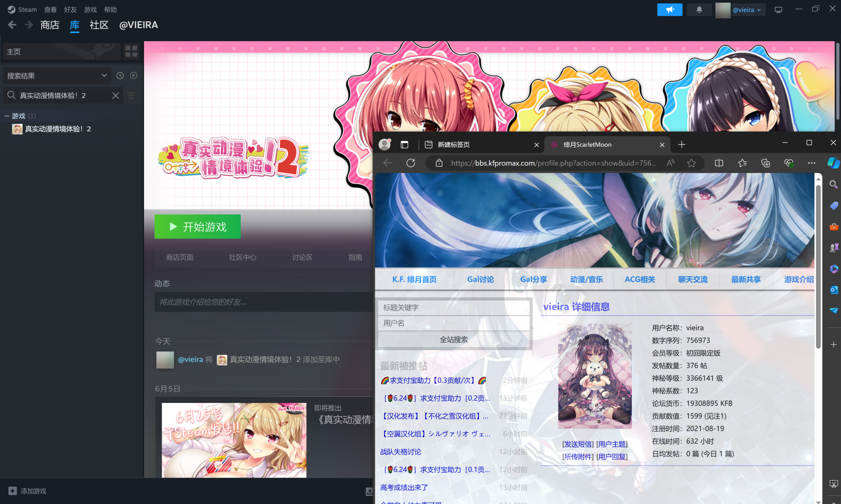Switch library to grid view icon
Screen dimensions: 841x504
[x=131, y=51]
